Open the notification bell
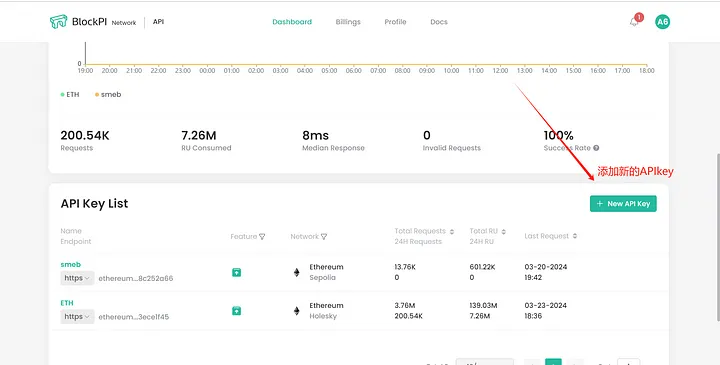Viewport: 720px width, 365px height. tap(634, 22)
